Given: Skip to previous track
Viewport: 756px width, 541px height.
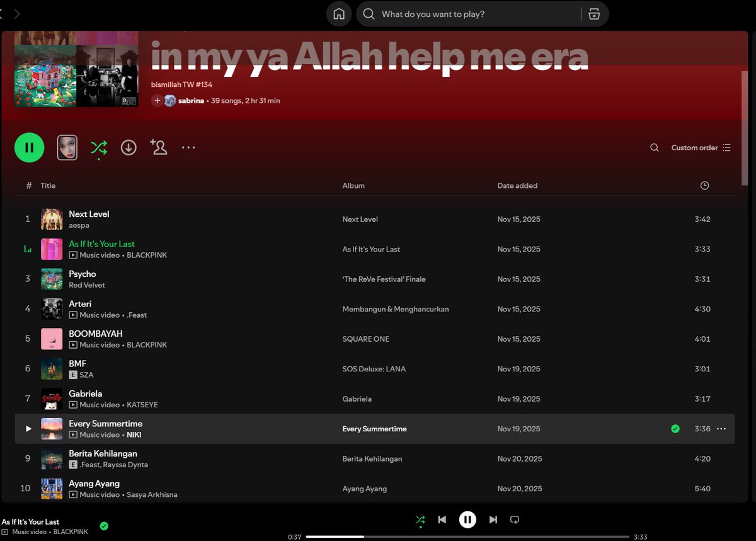Looking at the screenshot, I should (x=442, y=520).
